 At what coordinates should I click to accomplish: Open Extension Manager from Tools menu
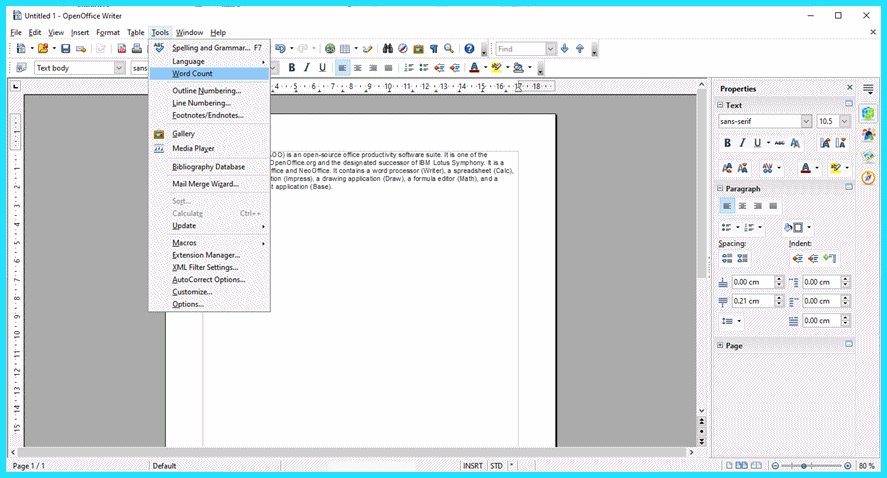pyautogui.click(x=209, y=255)
